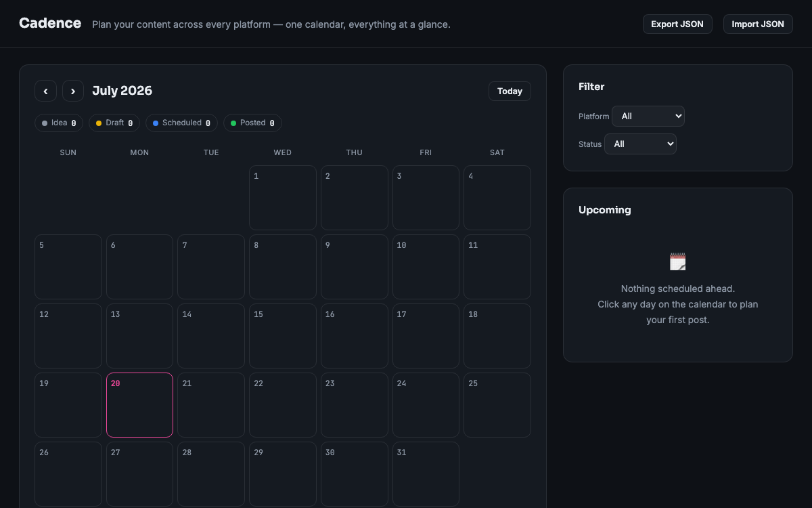812x508 pixels.
Task: Click the day 19 cell
Action: (68, 405)
